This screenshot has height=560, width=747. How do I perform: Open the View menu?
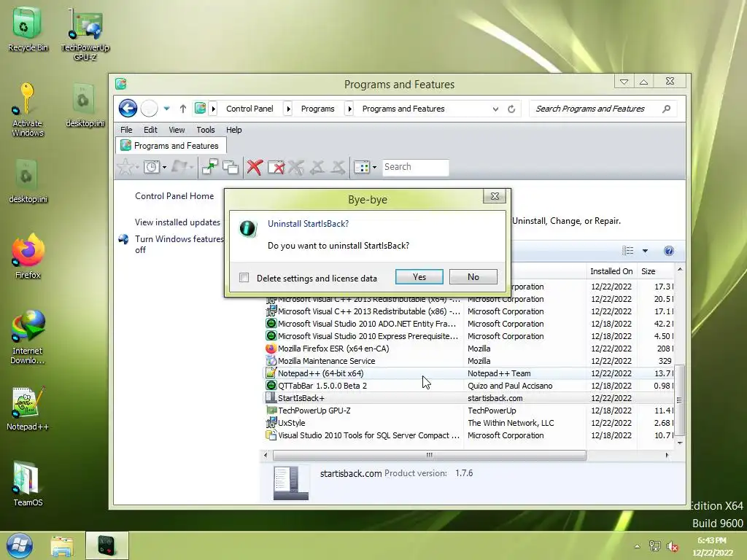[177, 130]
